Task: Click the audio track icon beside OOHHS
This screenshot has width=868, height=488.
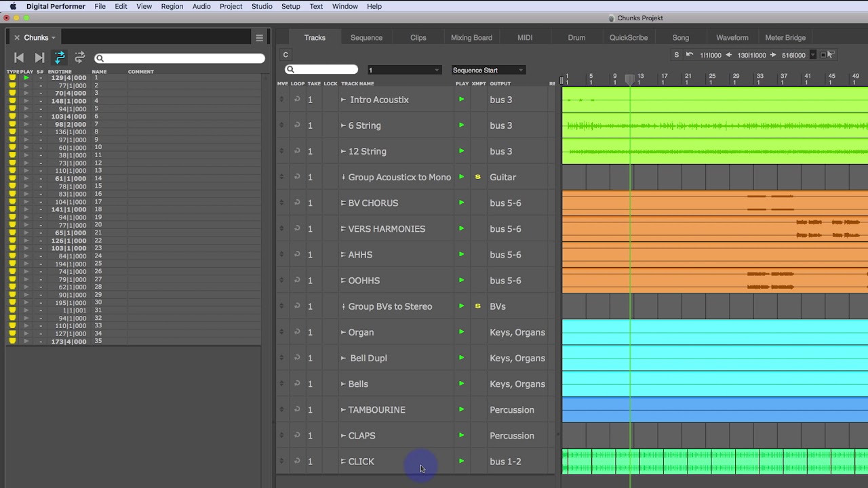Action: 343,280
